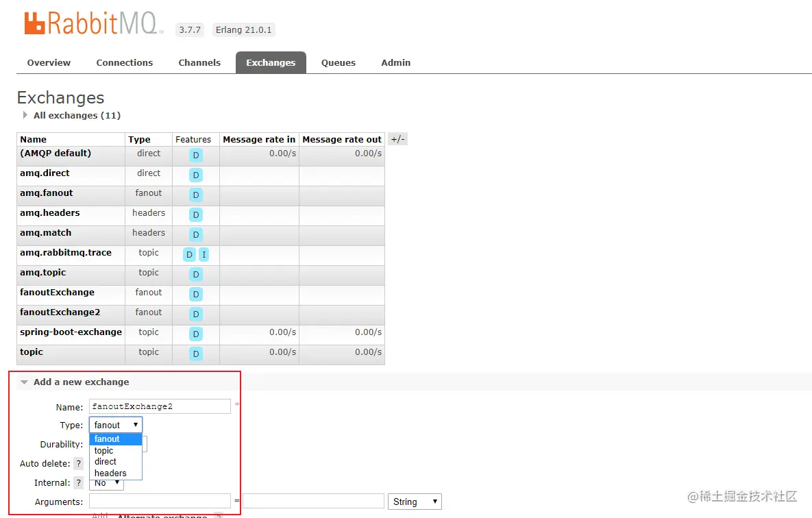
Task: Click the 3.7.7 version badge
Action: click(x=190, y=29)
